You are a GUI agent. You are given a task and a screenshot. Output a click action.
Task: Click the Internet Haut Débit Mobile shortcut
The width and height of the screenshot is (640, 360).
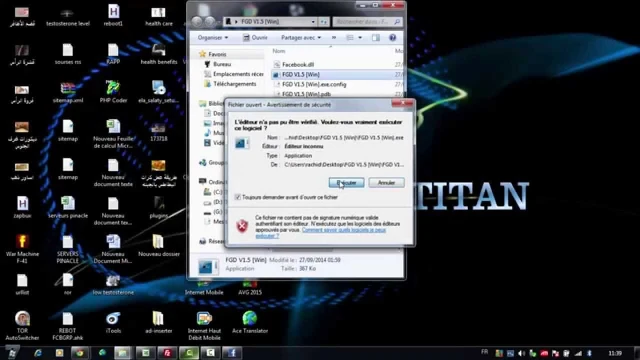tap(204, 326)
